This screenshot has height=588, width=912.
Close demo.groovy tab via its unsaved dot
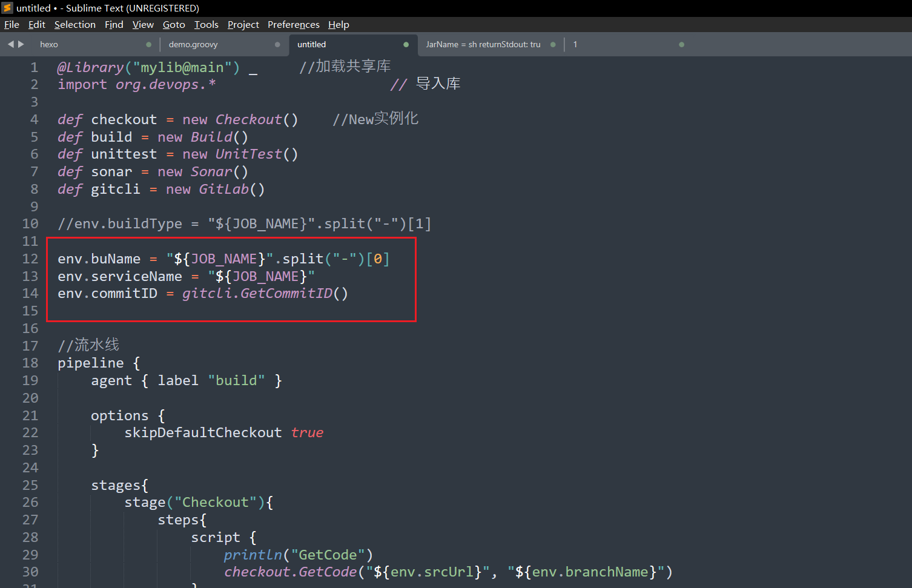[x=277, y=44]
